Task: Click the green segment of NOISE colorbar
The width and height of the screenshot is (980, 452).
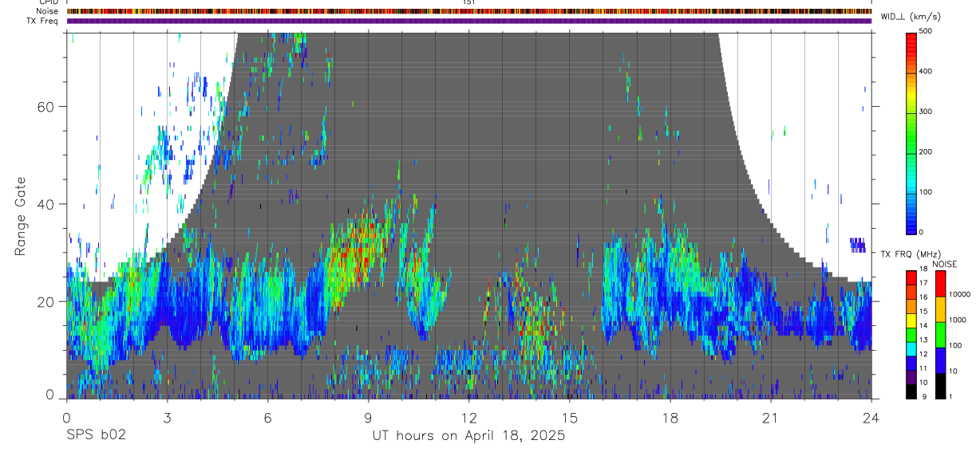Action: click(x=941, y=334)
